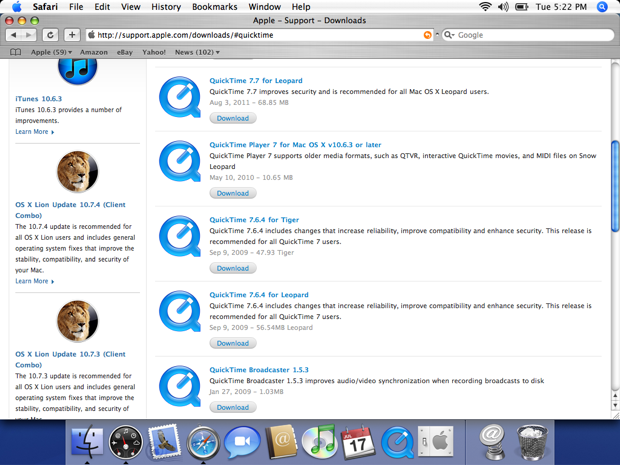Launch QuickTime Player from the Dock

(397, 442)
